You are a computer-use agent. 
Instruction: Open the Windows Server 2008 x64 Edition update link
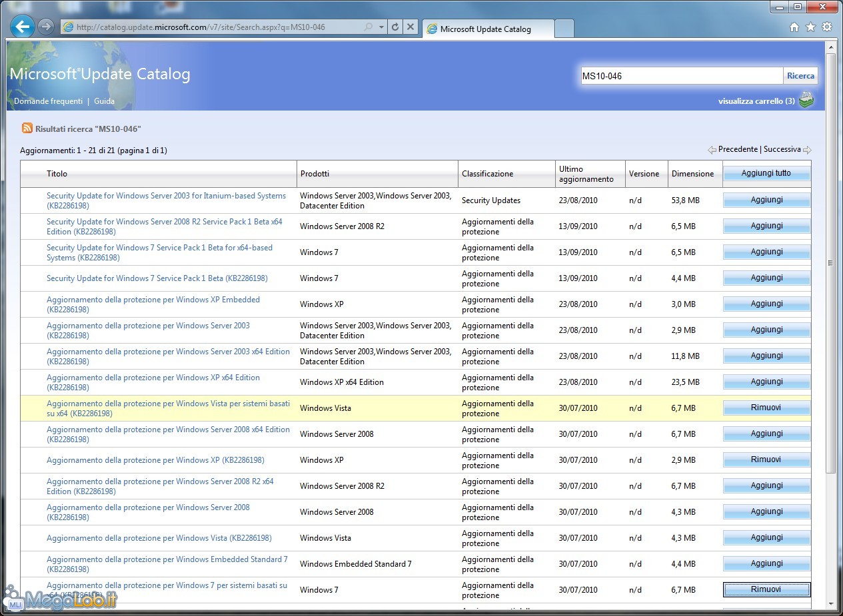(168, 434)
